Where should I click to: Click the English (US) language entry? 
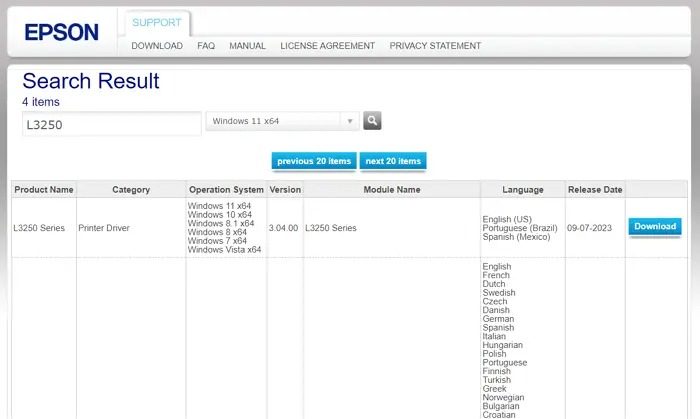tap(507, 219)
